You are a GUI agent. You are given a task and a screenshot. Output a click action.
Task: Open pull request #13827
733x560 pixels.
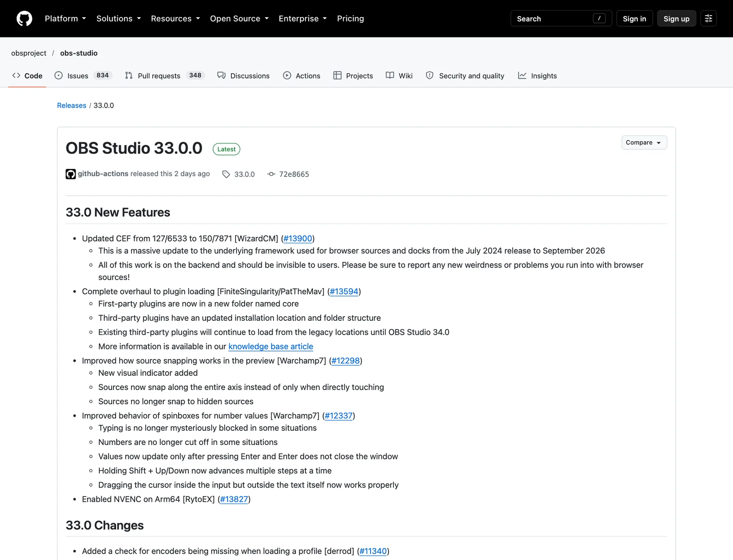click(234, 499)
